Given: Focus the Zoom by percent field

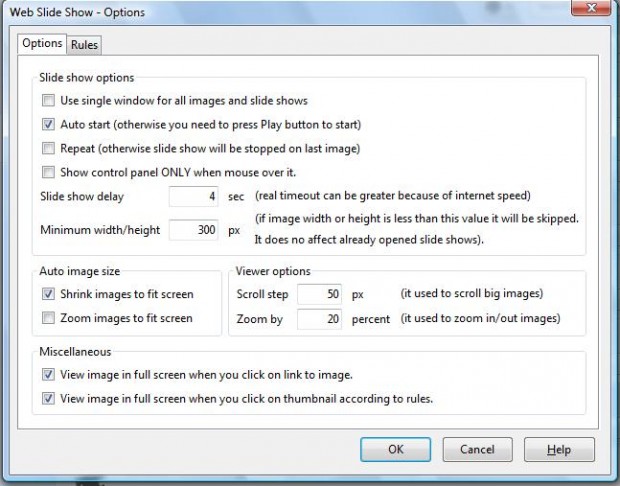Looking at the screenshot, I should coord(319,319).
